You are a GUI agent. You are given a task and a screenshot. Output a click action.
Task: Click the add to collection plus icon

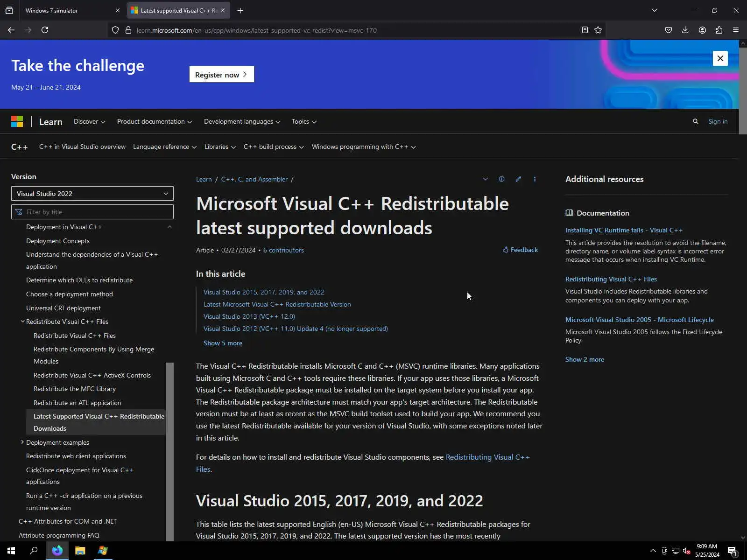pos(501,179)
